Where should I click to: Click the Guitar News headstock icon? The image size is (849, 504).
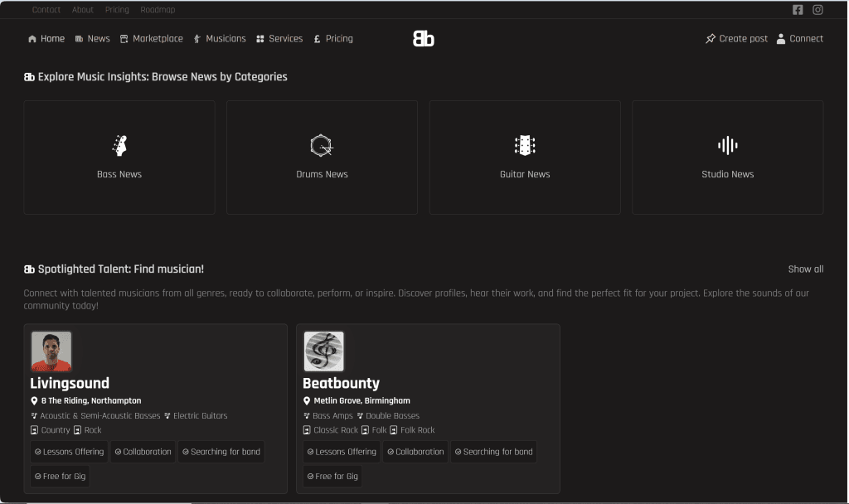tap(525, 146)
